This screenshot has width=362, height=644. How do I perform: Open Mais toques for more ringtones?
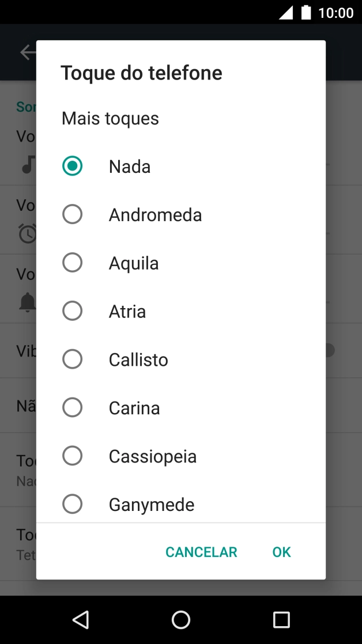point(110,118)
